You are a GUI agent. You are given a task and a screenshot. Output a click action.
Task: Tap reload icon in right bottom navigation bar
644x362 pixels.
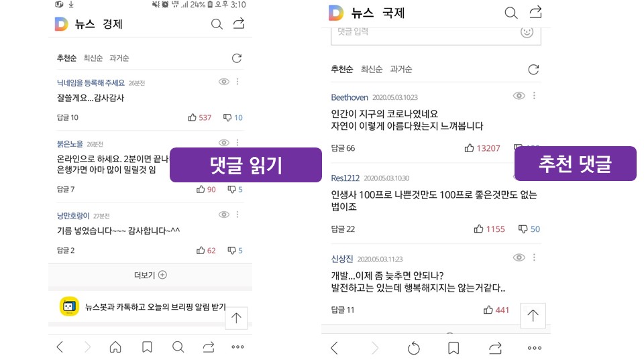click(x=414, y=348)
